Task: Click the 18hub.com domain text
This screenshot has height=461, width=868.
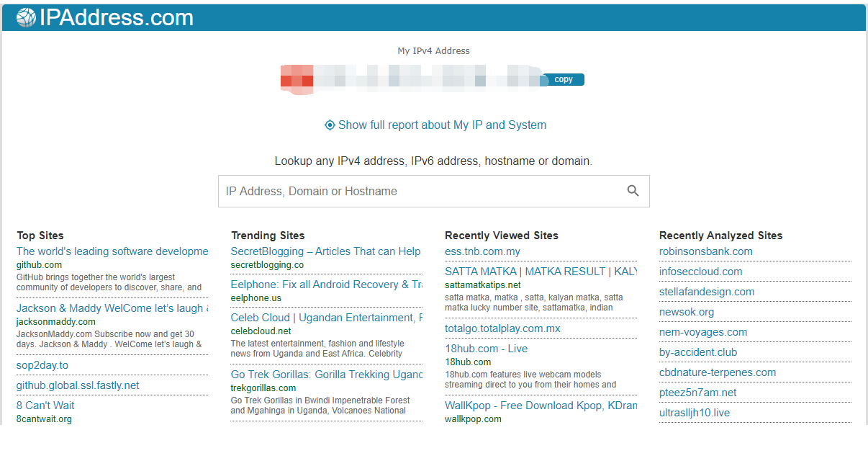Action: [468, 362]
